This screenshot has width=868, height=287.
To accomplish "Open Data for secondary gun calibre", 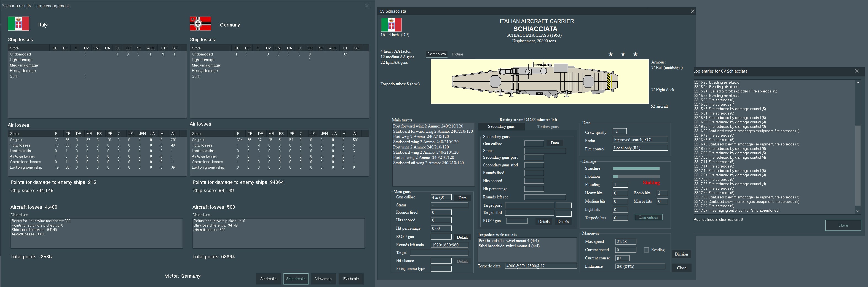I will click(x=554, y=143).
